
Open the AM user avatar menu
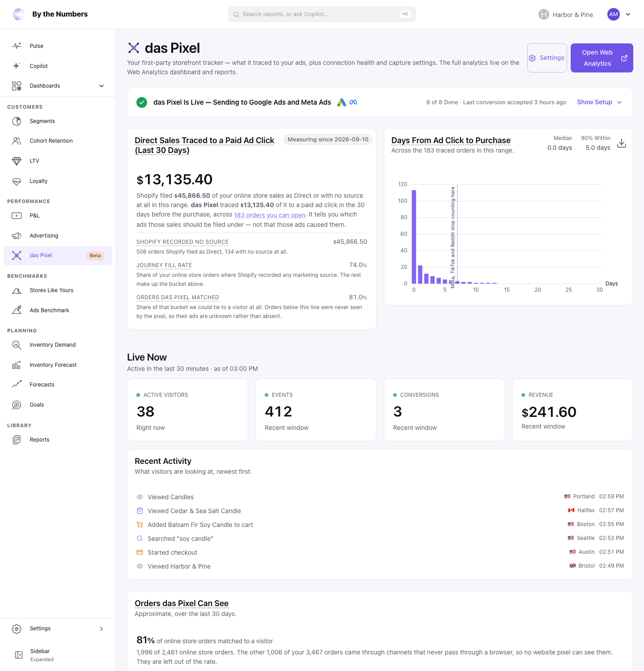click(x=614, y=14)
